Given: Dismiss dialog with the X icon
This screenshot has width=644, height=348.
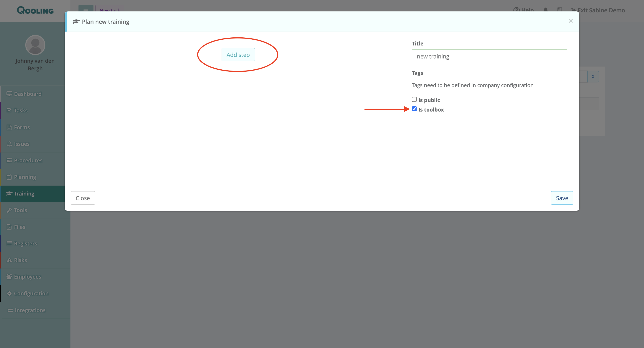Looking at the screenshot, I should 570,21.
